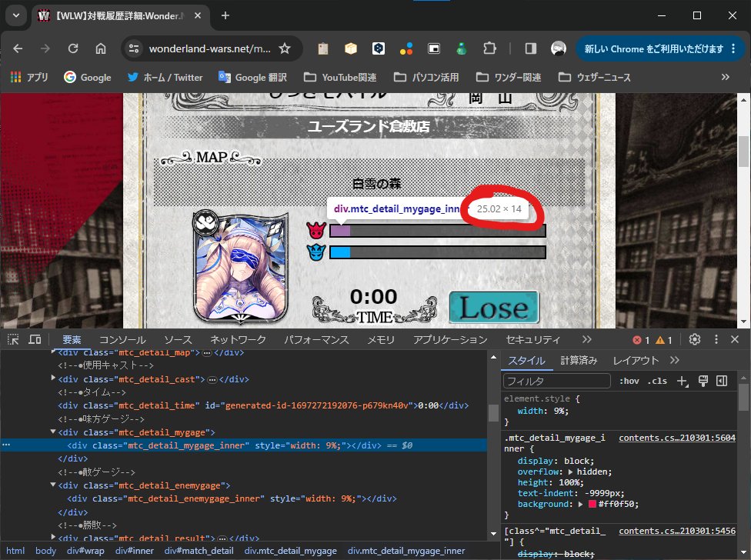Switch to the ソース tab

point(178,340)
